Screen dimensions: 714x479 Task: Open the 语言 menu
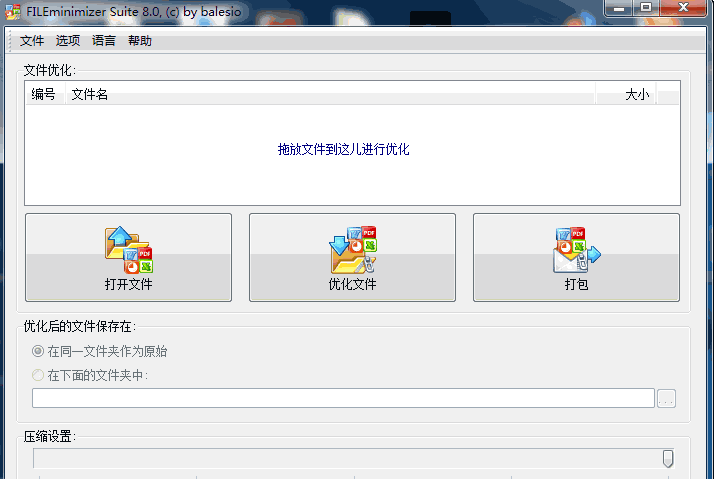(104, 41)
